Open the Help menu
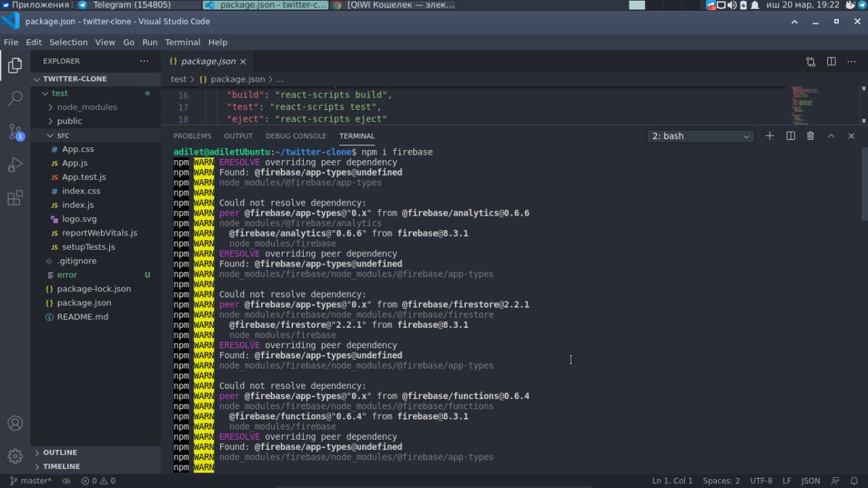868x488 pixels. click(x=218, y=42)
